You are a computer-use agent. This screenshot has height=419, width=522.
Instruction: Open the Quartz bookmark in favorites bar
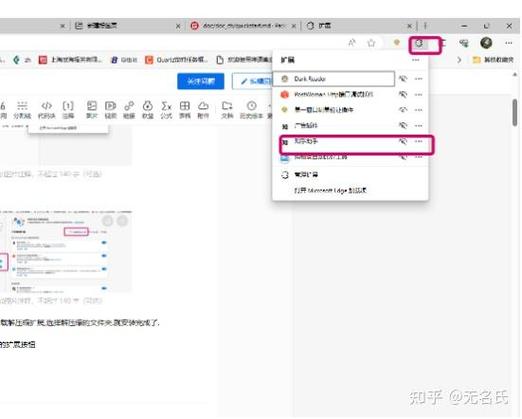click(177, 60)
